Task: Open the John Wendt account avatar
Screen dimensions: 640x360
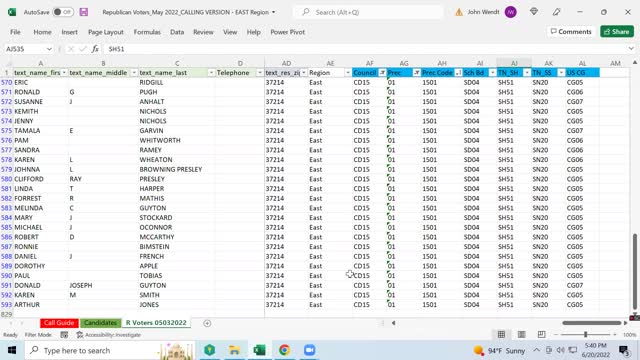Action: (511, 12)
